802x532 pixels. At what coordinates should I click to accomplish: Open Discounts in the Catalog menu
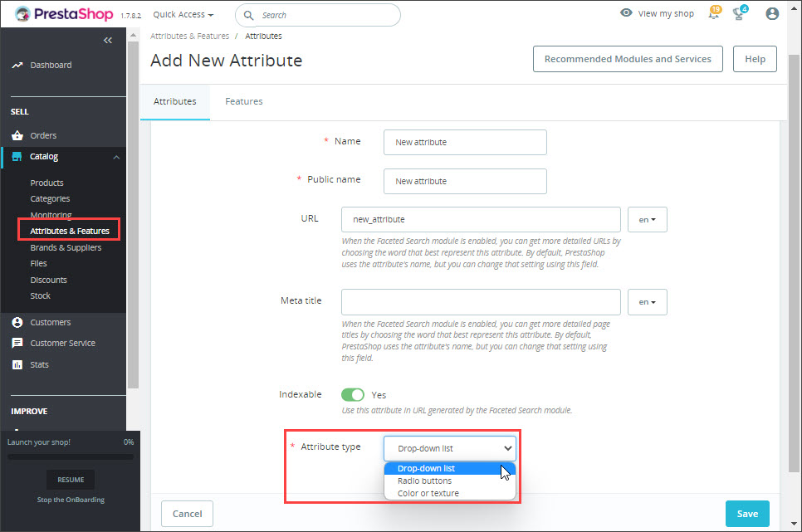point(49,280)
